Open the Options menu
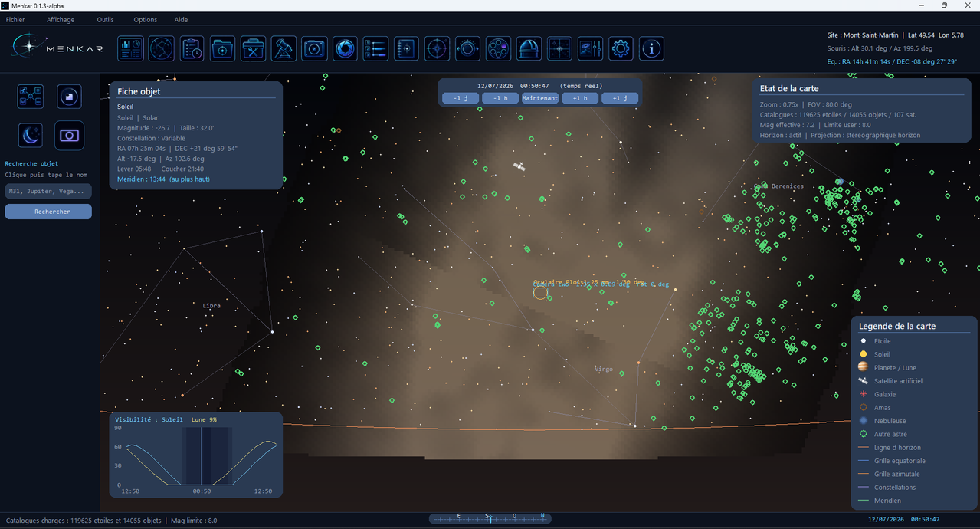 146,19
